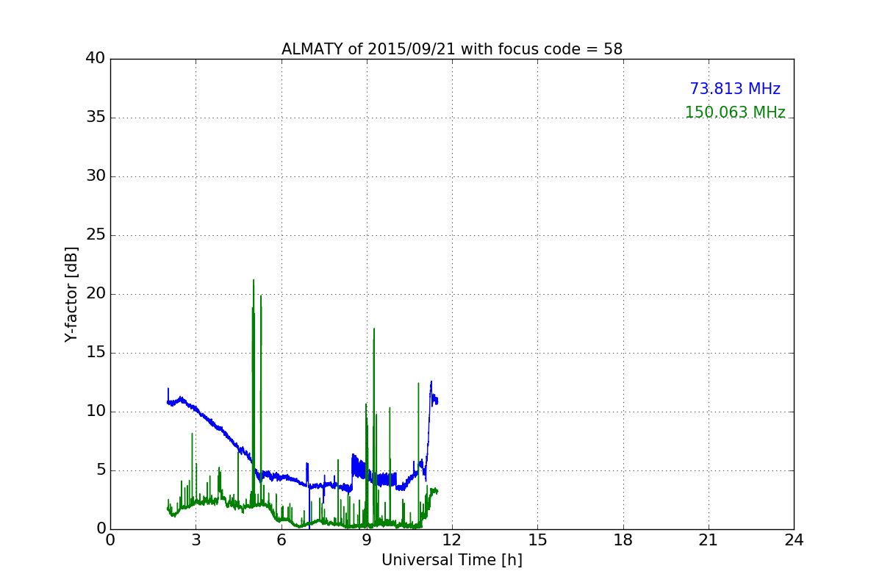The width and height of the screenshot is (882, 588).
Task: Select the blue 73.813 MHz legend label
Action: click(735, 89)
